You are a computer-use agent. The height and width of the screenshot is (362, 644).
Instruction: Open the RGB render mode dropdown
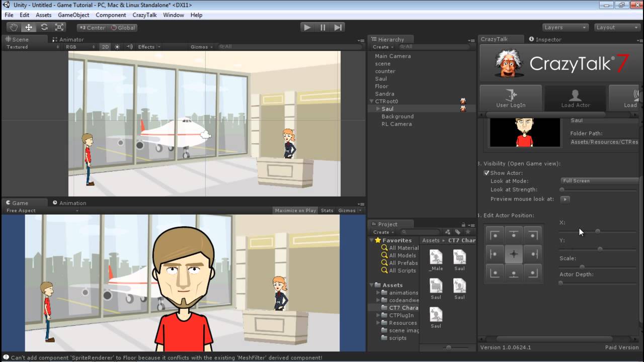[x=79, y=47]
